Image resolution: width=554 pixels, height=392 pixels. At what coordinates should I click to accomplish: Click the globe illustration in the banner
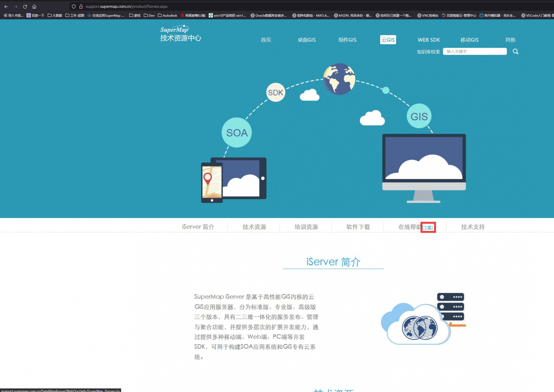pyautogui.click(x=339, y=79)
